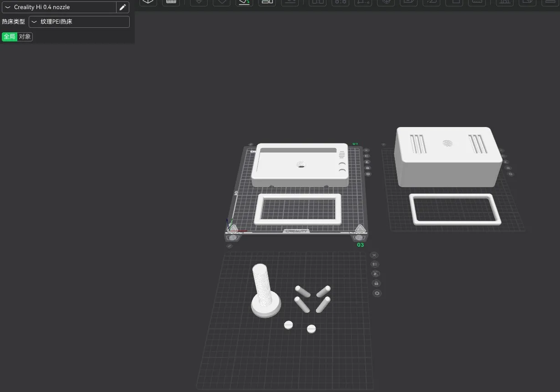Viewport: 560px width, 392px height.
Task: Open plate 01 settings gear icon
Action: click(368, 174)
